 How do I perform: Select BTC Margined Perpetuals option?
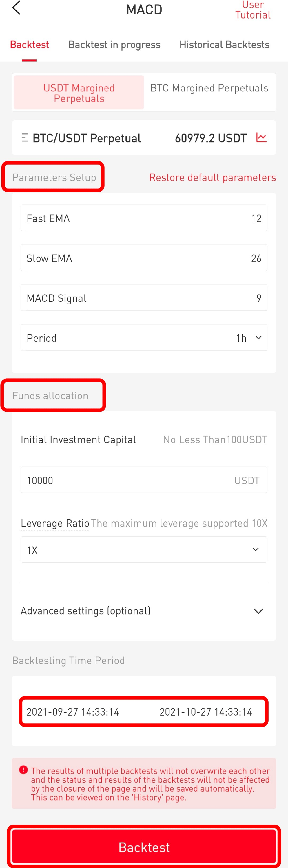(209, 88)
